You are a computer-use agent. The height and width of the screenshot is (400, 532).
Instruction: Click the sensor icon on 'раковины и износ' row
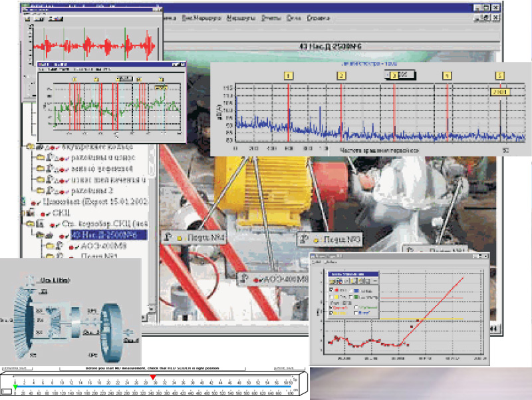point(51,157)
